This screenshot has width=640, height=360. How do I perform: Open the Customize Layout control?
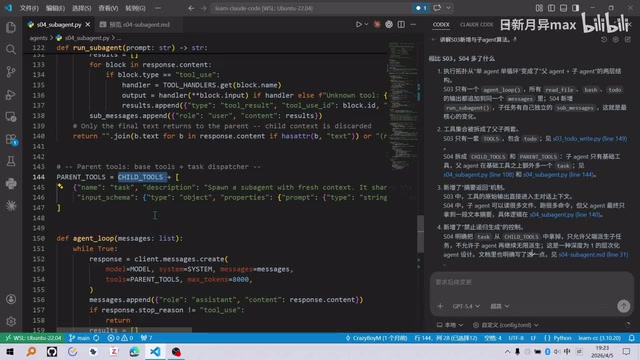point(539,8)
